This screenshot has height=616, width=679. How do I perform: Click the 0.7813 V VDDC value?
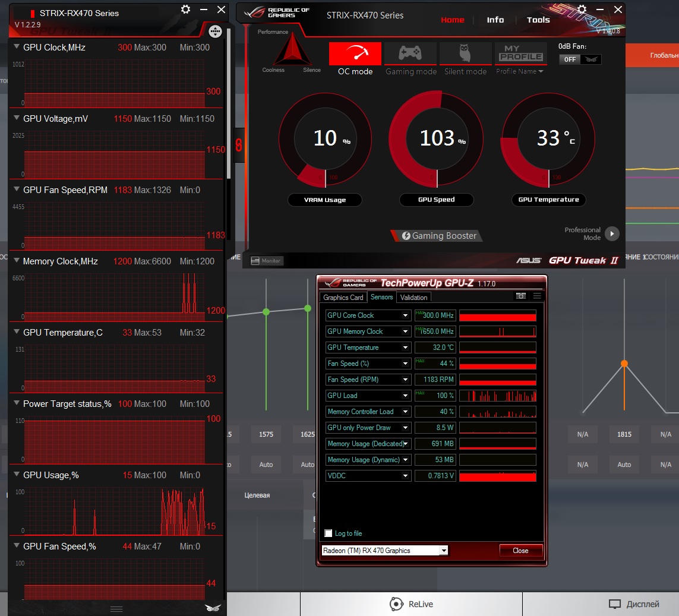coord(435,476)
